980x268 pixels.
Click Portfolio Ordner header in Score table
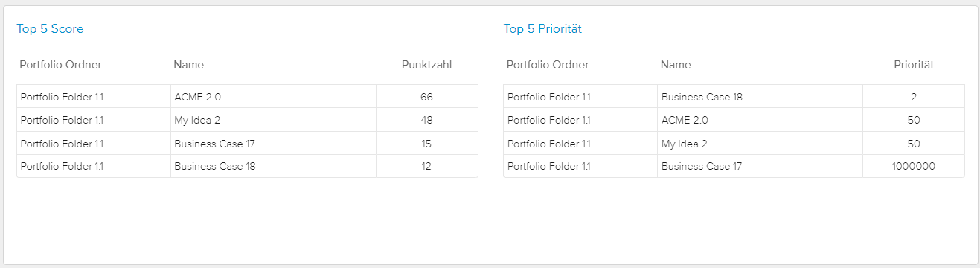click(61, 65)
